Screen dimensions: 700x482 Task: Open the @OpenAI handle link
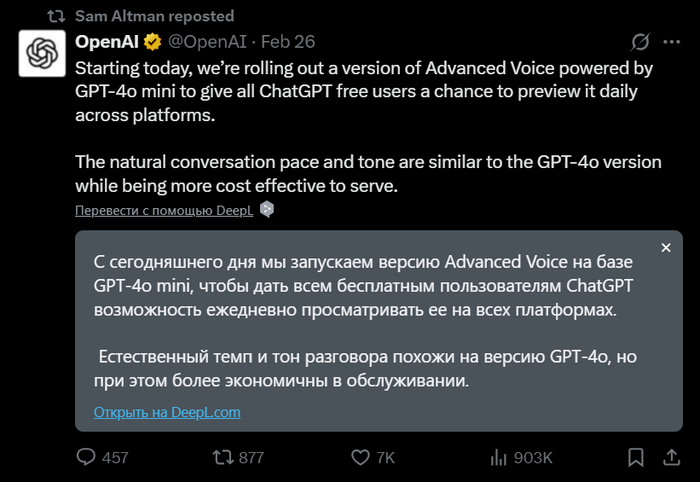[x=205, y=42]
